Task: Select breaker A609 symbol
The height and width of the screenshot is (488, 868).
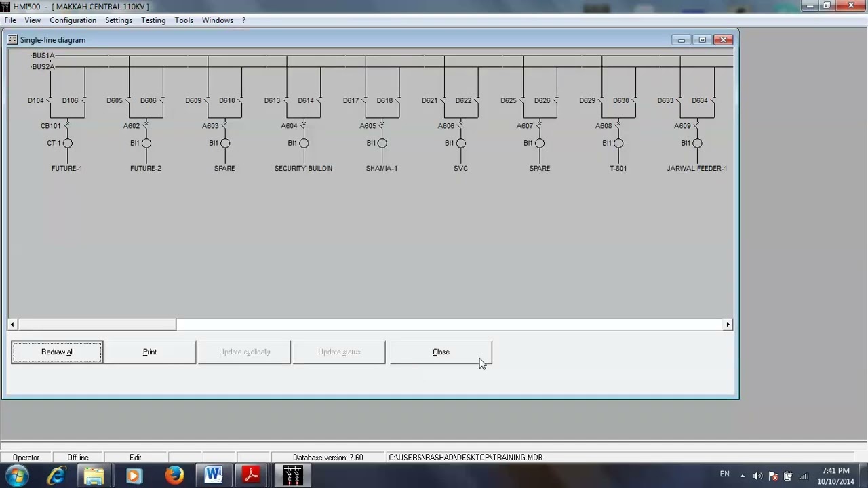Action: point(696,125)
